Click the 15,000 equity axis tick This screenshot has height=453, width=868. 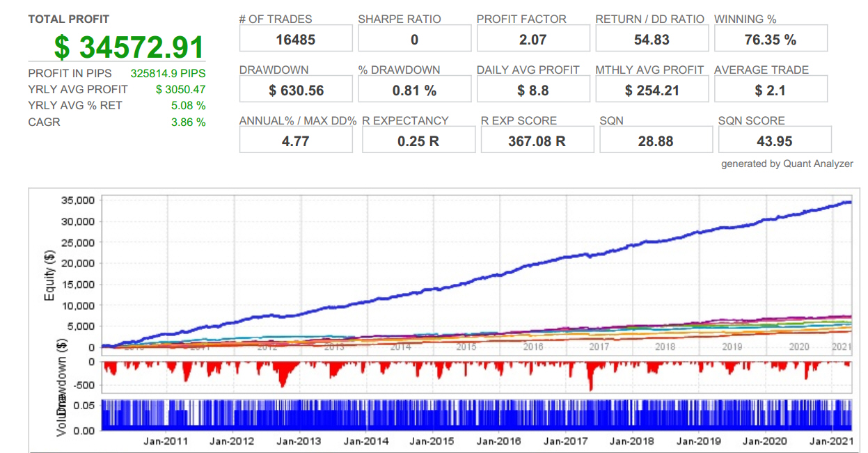(x=77, y=285)
